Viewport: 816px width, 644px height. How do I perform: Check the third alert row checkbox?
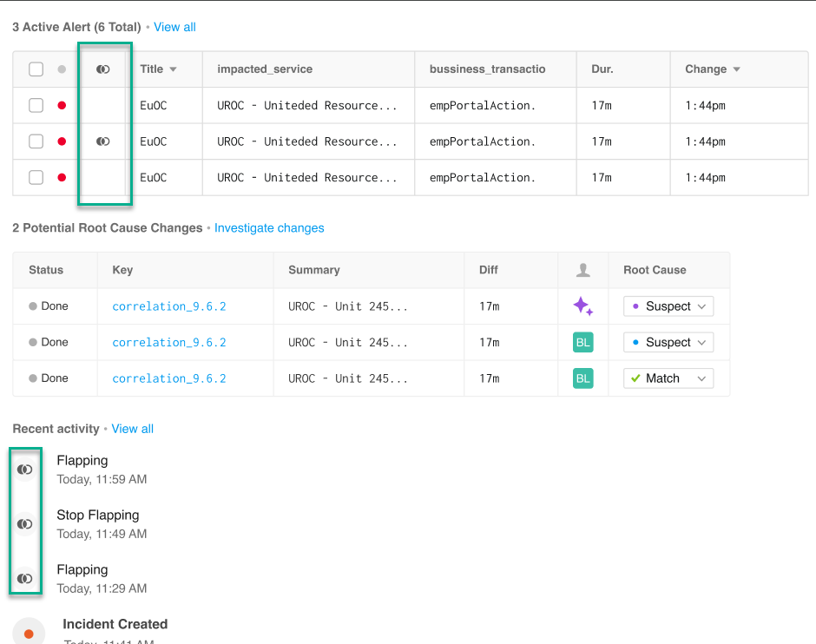[x=36, y=177]
